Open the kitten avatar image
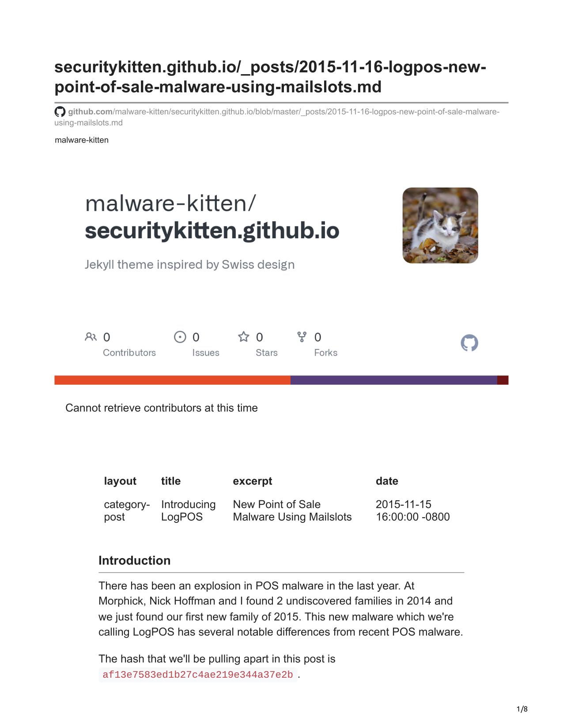This screenshot has height=728, width=563. click(440, 225)
